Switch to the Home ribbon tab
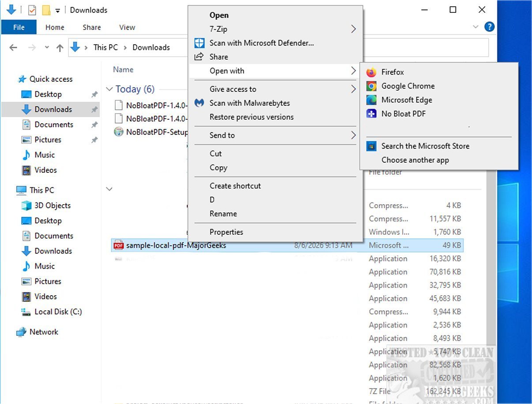Screen dimensions: 532x404 coord(55,27)
